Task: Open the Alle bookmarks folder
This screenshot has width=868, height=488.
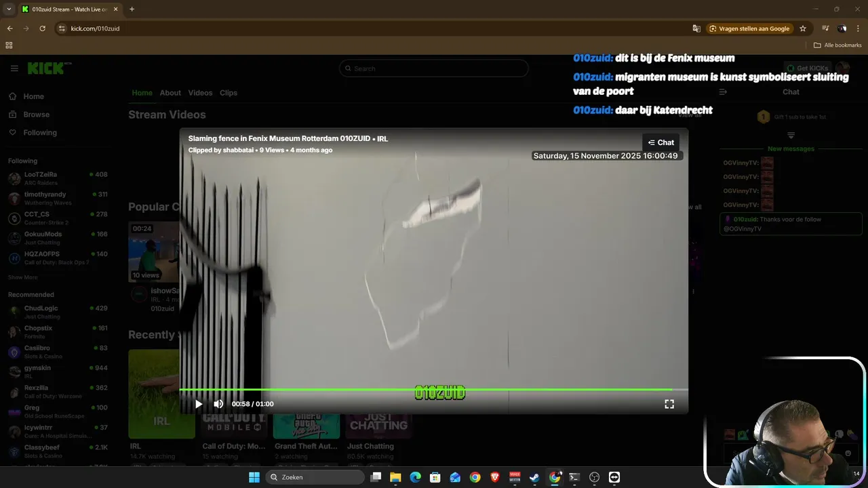Action: pyautogui.click(x=837, y=45)
